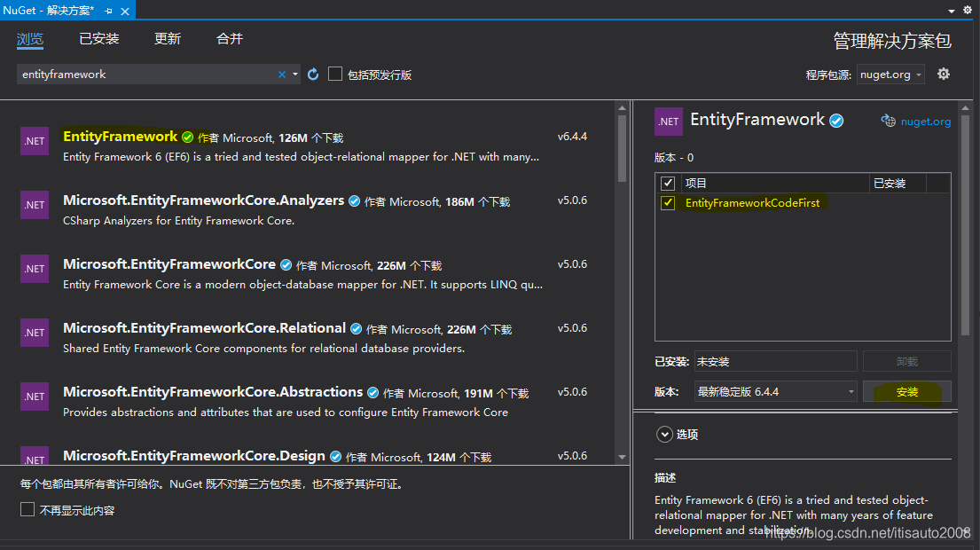The width and height of the screenshot is (980, 550).
Task: Close the NuGet solution tab
Action: [x=125, y=12]
